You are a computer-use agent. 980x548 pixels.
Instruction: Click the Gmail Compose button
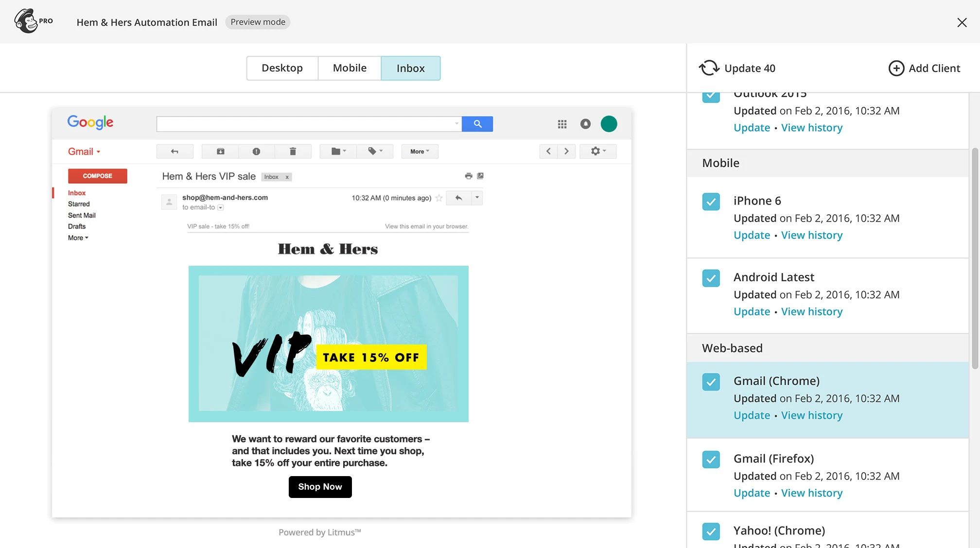(97, 175)
